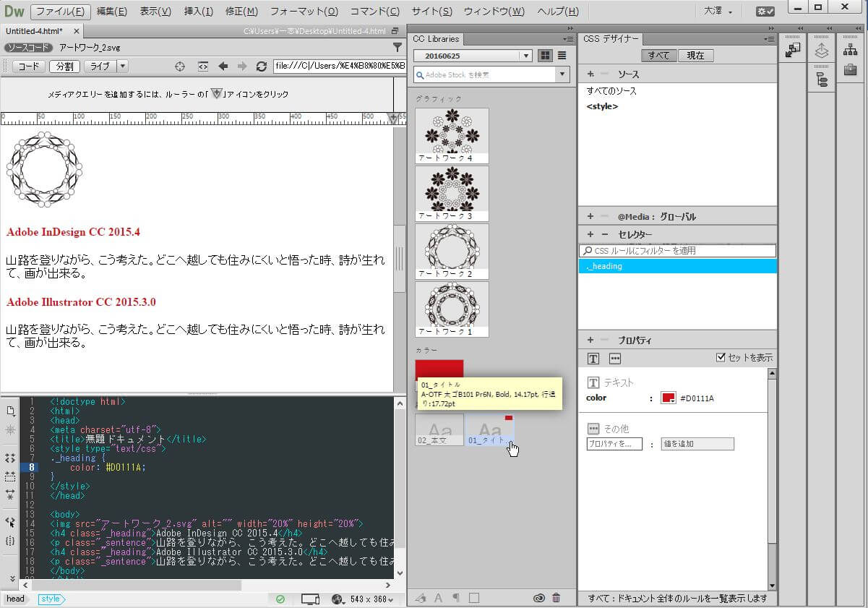Viewport: 868px width, 608px height.
Task: Click the restore document window icon
Action: click(x=395, y=31)
